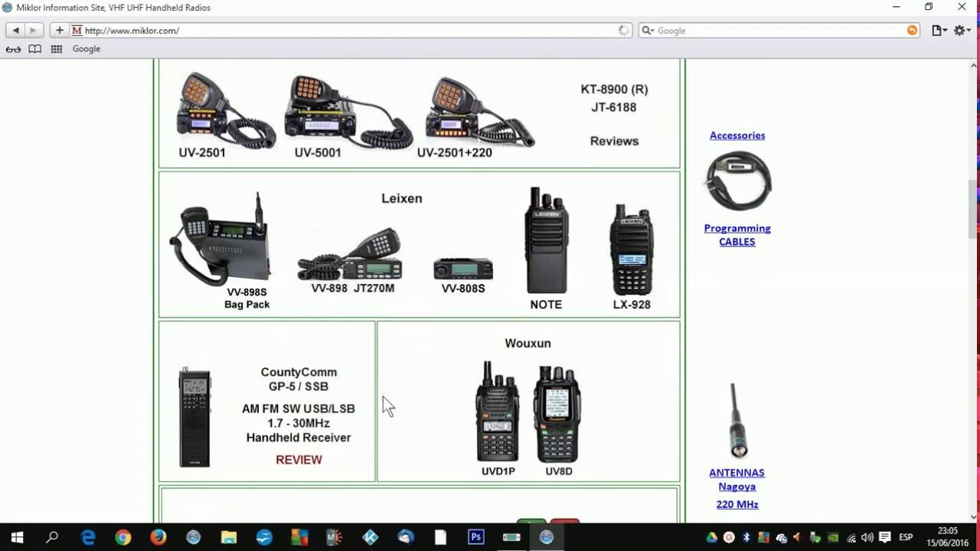
Task: Open Kodi from the taskbar
Action: click(x=370, y=537)
